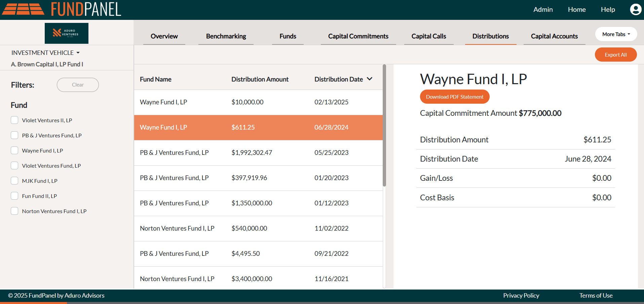
Task: Click the Admin menu link
Action: pos(543,9)
